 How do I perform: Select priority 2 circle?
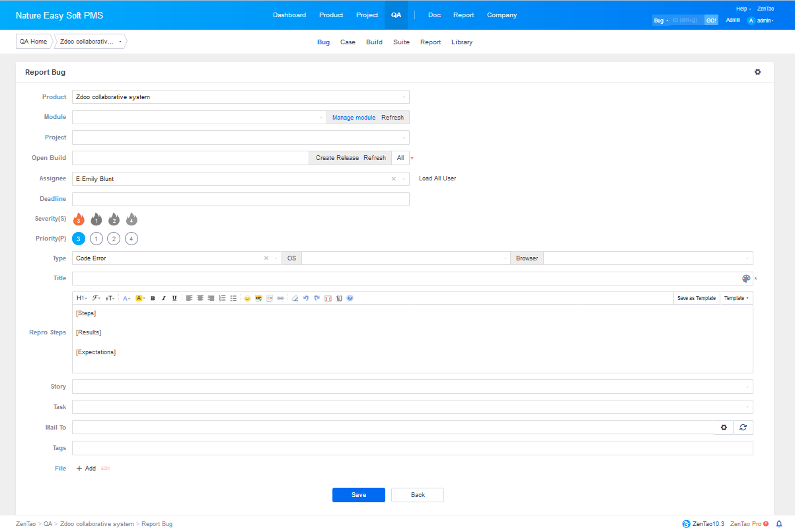tap(114, 239)
